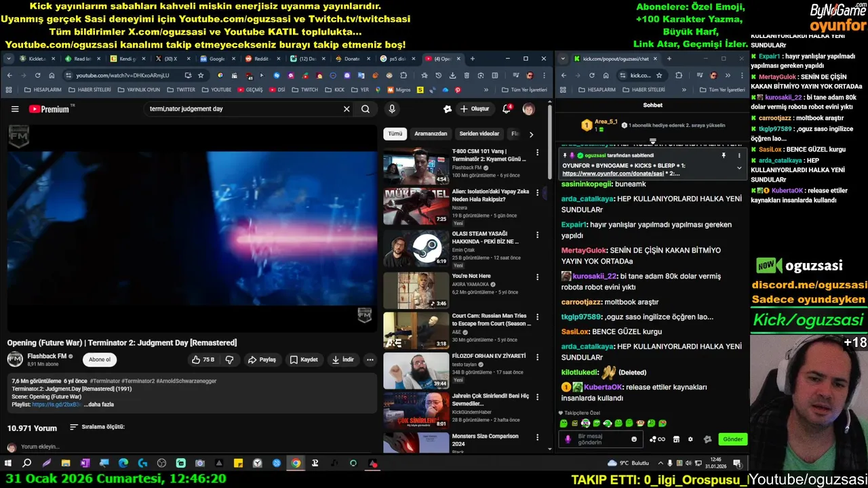The height and width of the screenshot is (488, 868).
Task: Open T-800 CSM 101 Varış video thumbnail
Action: (x=416, y=165)
